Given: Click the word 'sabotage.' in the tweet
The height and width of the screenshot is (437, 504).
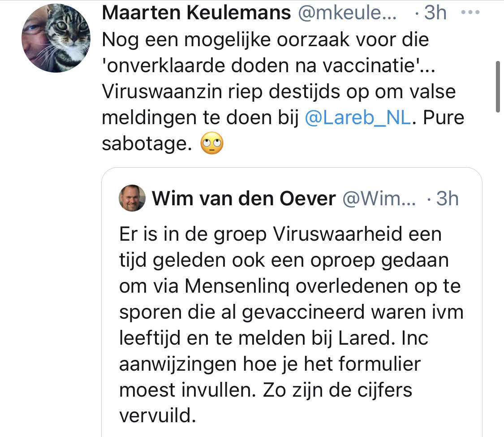Looking at the screenshot, I should click(144, 144).
